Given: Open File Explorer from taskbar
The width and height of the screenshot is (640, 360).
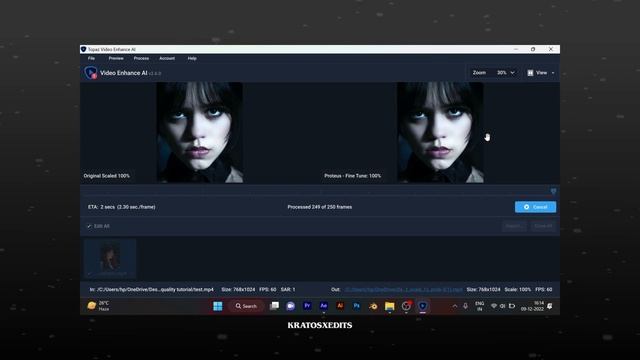Looking at the screenshot, I should pyautogui.click(x=390, y=306).
